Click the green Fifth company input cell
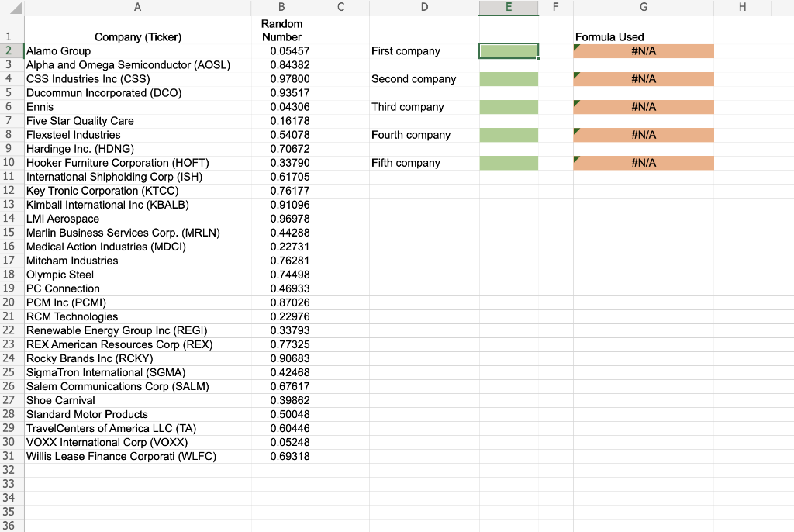 coord(509,163)
